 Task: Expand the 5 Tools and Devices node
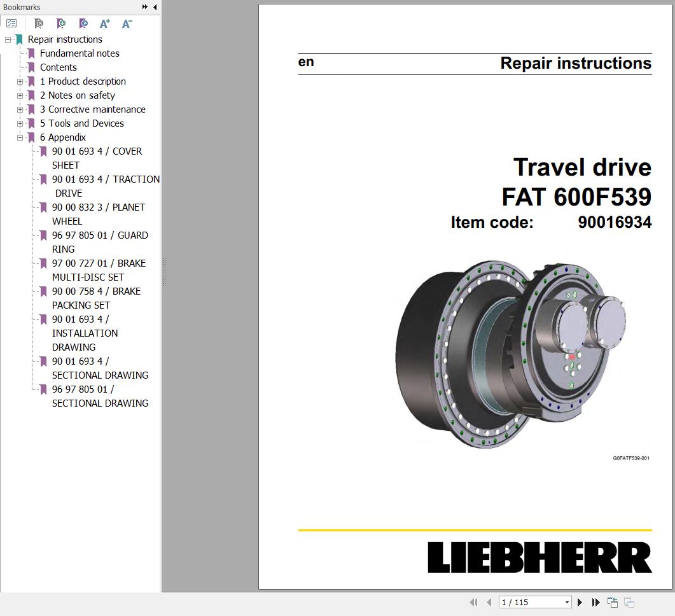pyautogui.click(x=20, y=123)
